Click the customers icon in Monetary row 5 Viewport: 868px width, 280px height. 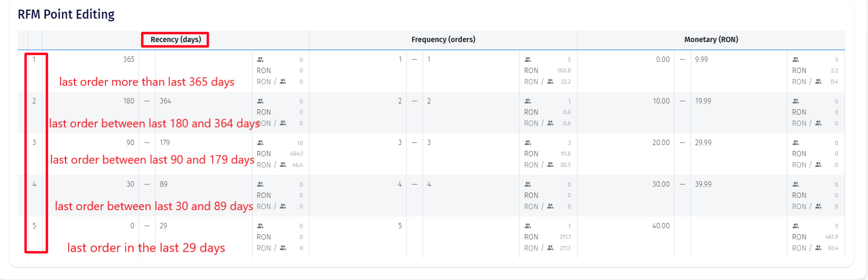point(796,226)
